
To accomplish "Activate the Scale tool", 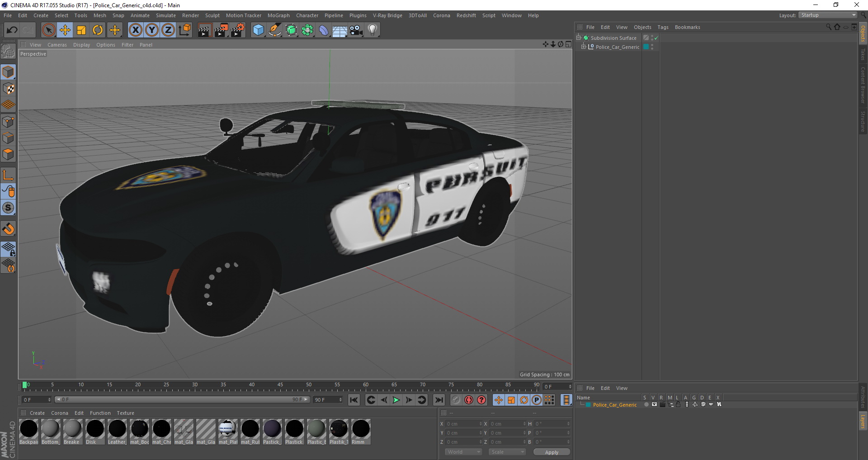I will [x=81, y=30].
